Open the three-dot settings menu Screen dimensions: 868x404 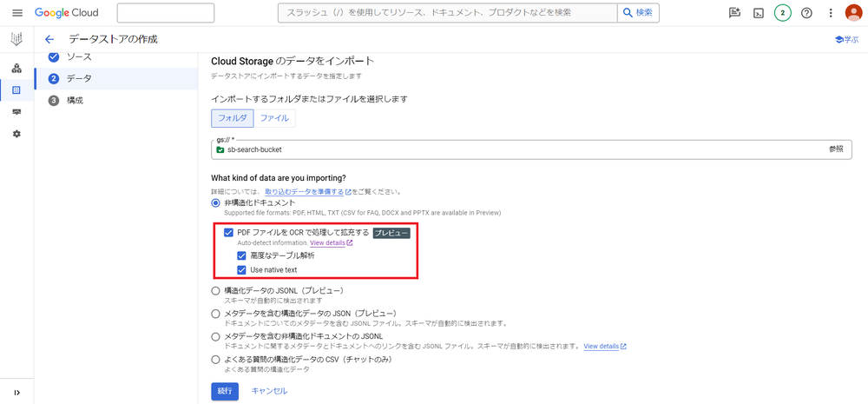tap(831, 13)
